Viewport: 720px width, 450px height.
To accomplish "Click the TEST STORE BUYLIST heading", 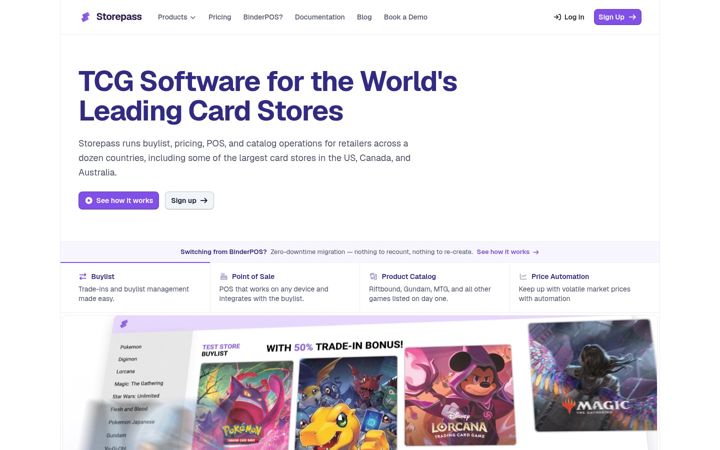I will [x=221, y=350].
